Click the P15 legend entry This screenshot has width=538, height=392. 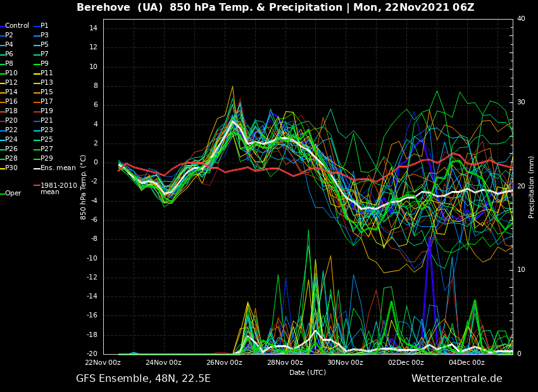tap(47, 92)
